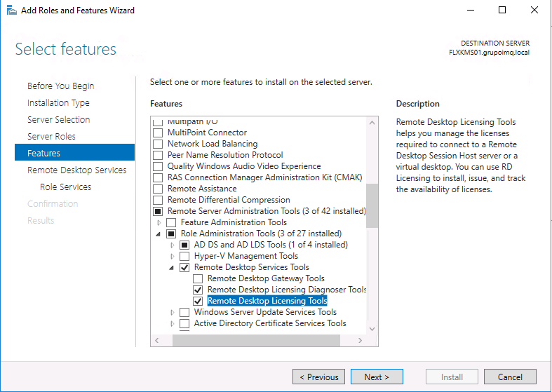
Task: Select Remote Desktop Licensing Diagnoser Tools label
Action: click(287, 290)
